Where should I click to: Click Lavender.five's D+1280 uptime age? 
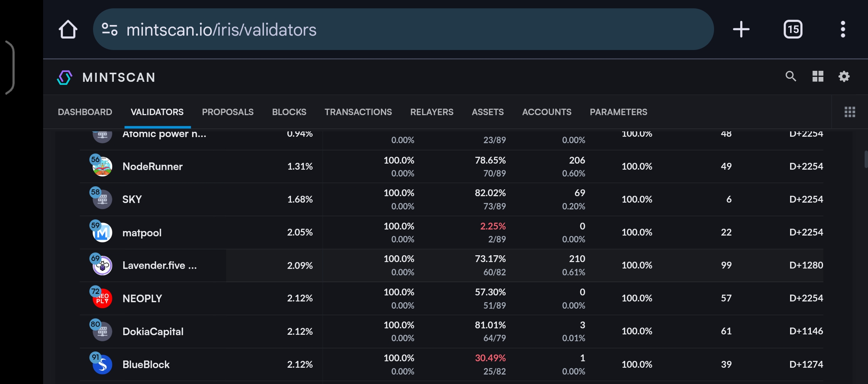tap(806, 265)
